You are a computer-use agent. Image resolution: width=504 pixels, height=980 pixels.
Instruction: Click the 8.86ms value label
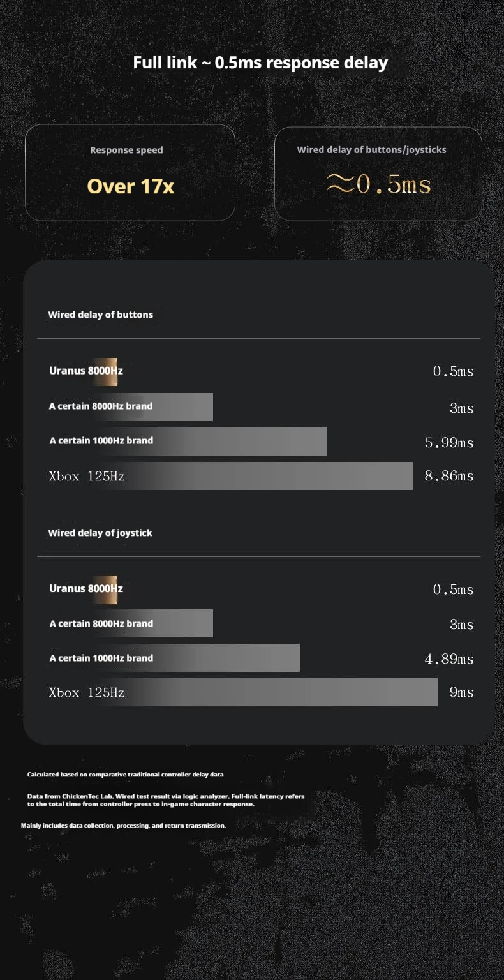pos(450,476)
